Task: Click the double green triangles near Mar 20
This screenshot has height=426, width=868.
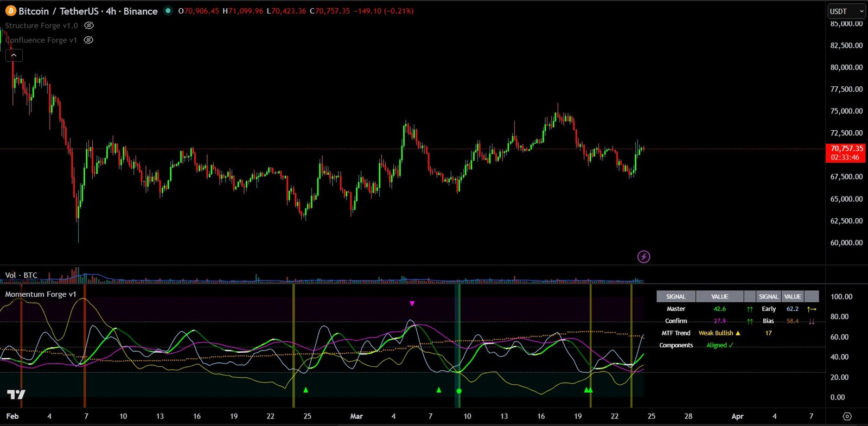Action: [588, 390]
